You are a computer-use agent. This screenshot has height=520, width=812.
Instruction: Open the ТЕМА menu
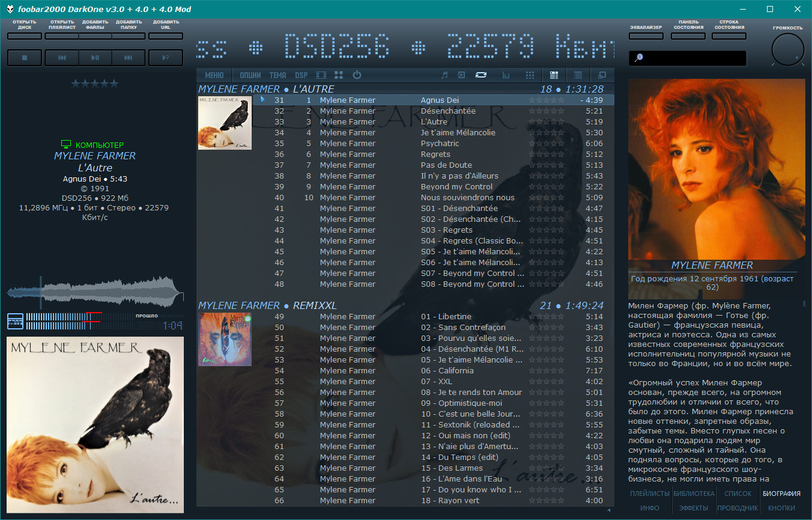click(277, 75)
